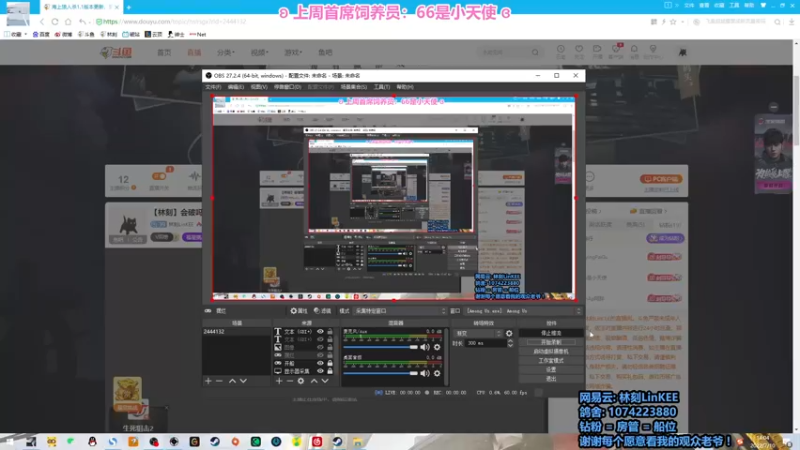Toggle the lock on 开船 source
This screenshot has width=800, height=450.
tap(330, 363)
